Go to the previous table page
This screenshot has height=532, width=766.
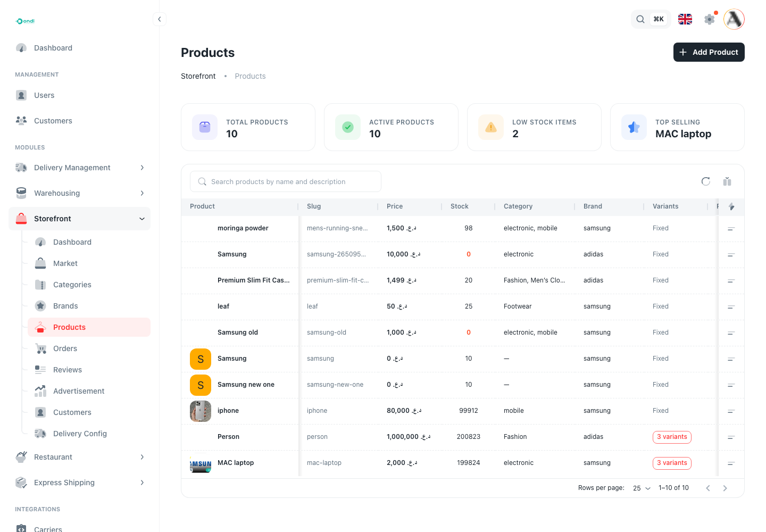(x=708, y=488)
